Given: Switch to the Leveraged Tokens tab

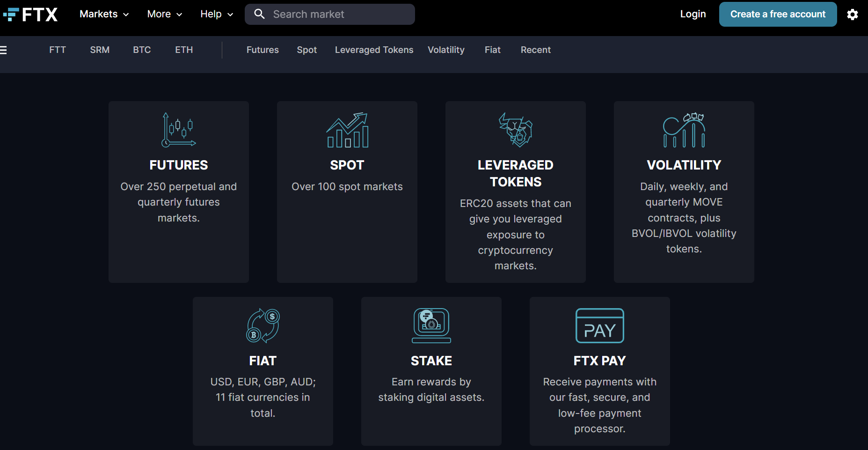Looking at the screenshot, I should [x=374, y=50].
